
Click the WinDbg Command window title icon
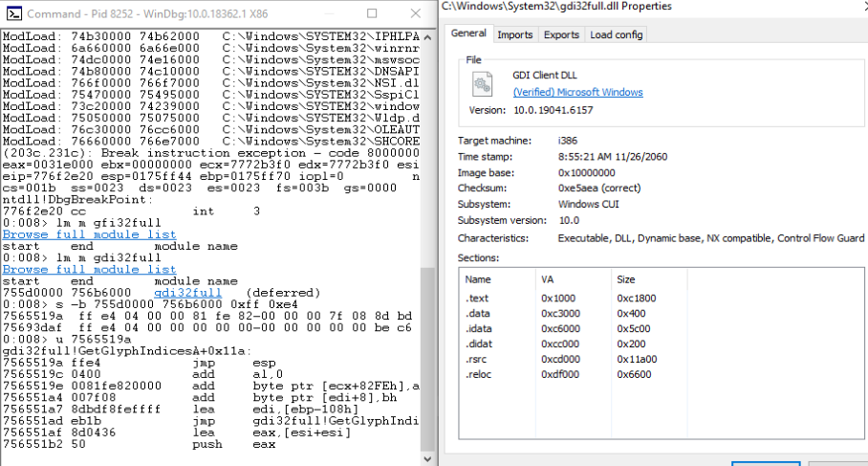coord(13,13)
